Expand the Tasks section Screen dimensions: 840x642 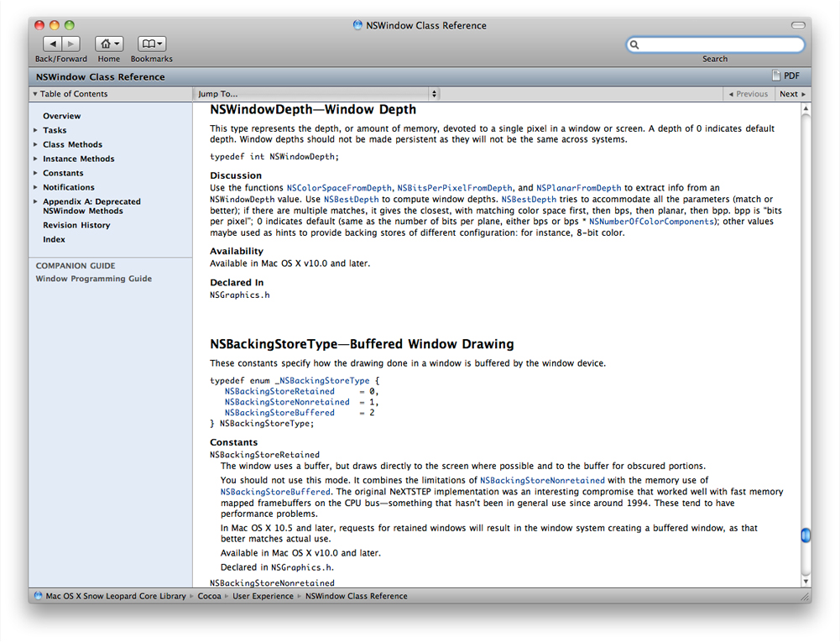[35, 130]
